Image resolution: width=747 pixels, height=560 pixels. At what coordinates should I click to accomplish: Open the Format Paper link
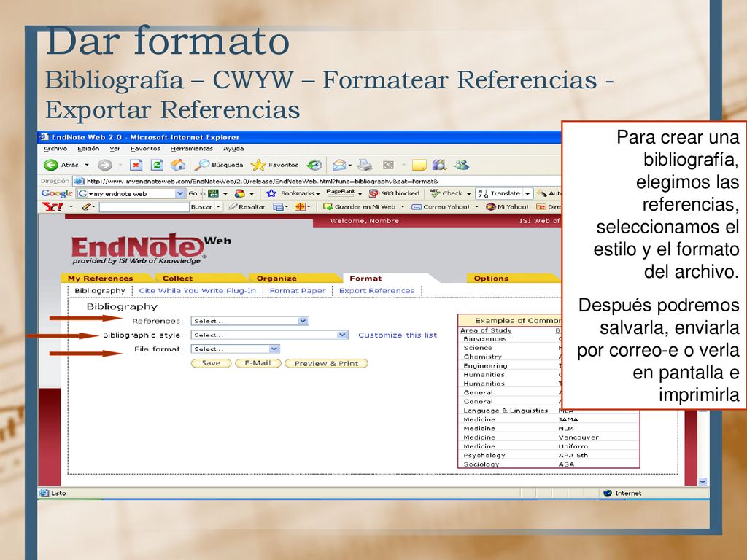tap(298, 290)
